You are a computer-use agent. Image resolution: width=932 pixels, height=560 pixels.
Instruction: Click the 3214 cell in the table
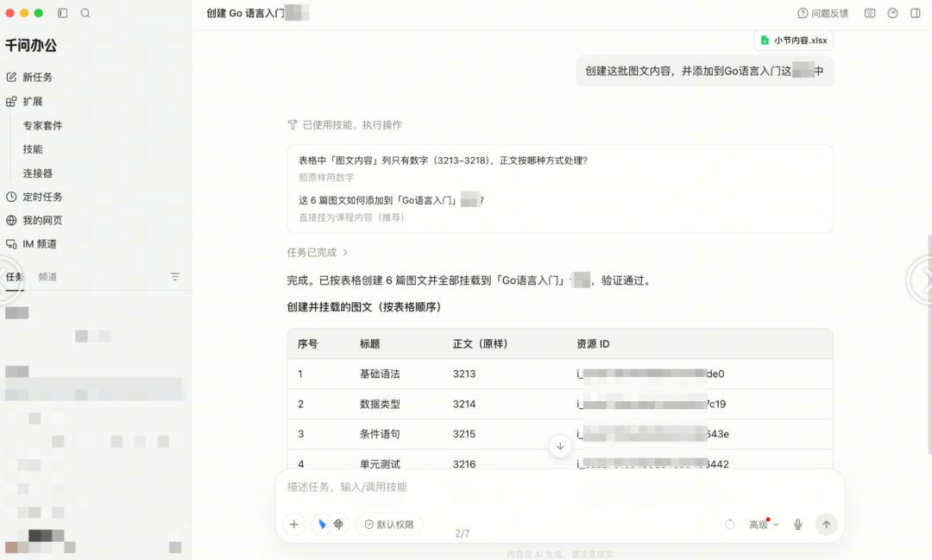coord(464,404)
